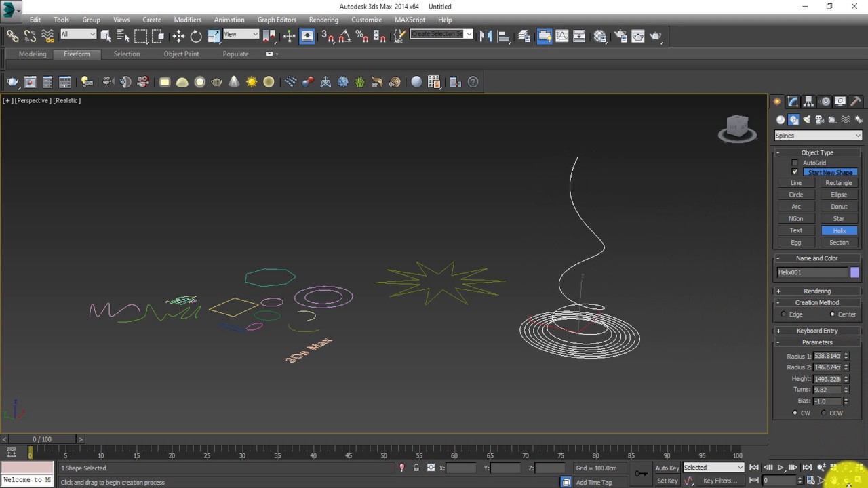Select the Cameras create category

tap(819, 120)
